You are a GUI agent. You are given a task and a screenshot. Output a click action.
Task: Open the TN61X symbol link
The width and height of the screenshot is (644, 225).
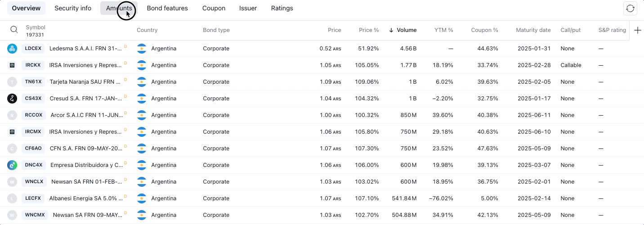33,82
